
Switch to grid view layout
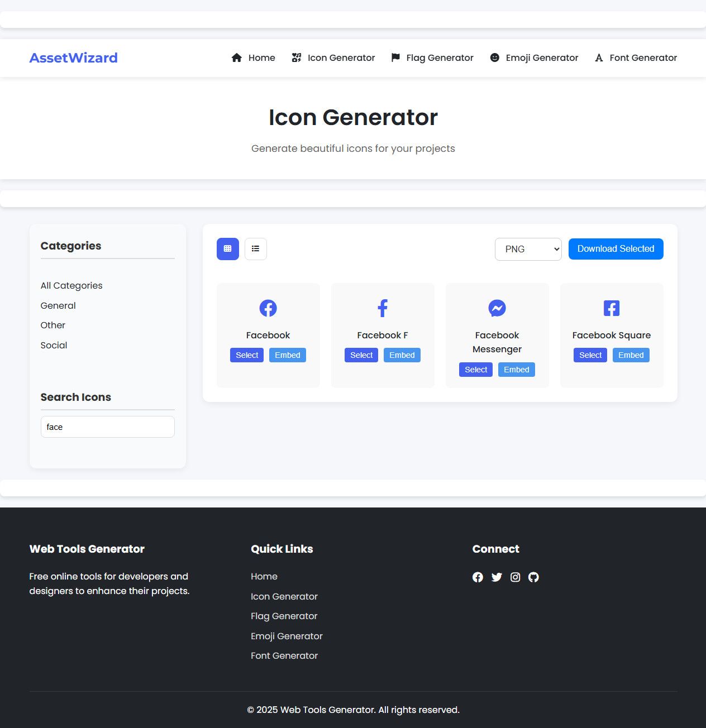(x=228, y=249)
